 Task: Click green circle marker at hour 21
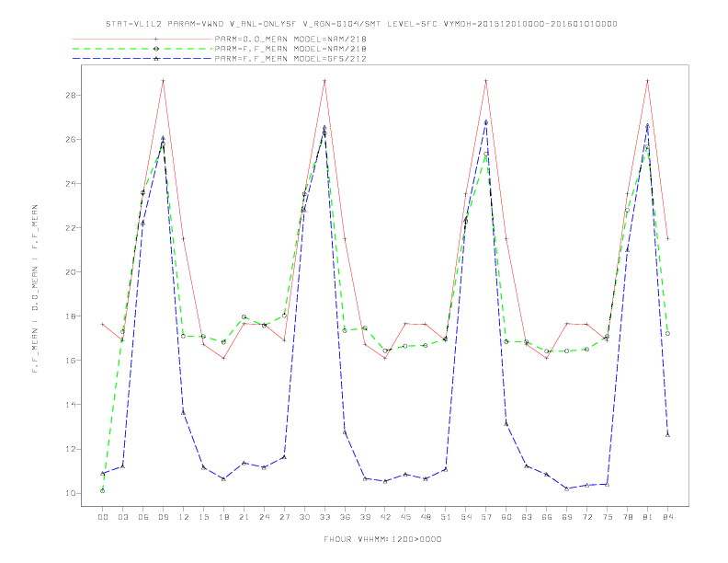244,316
